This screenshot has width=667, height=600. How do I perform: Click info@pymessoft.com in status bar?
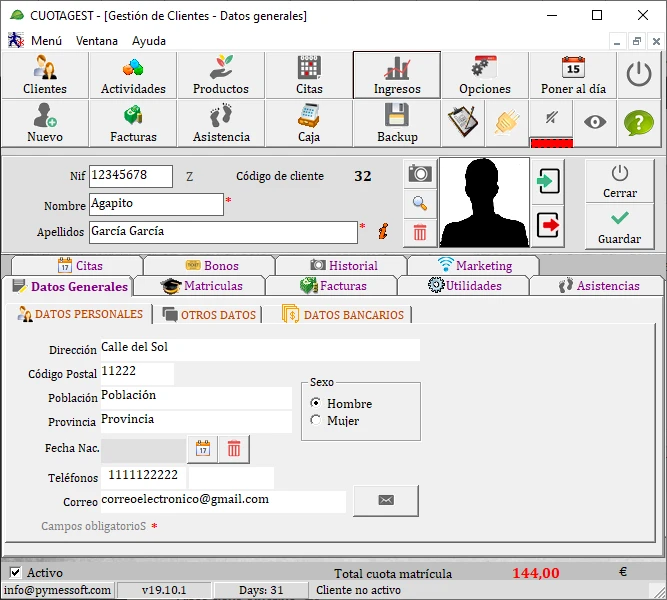pyautogui.click(x=57, y=590)
